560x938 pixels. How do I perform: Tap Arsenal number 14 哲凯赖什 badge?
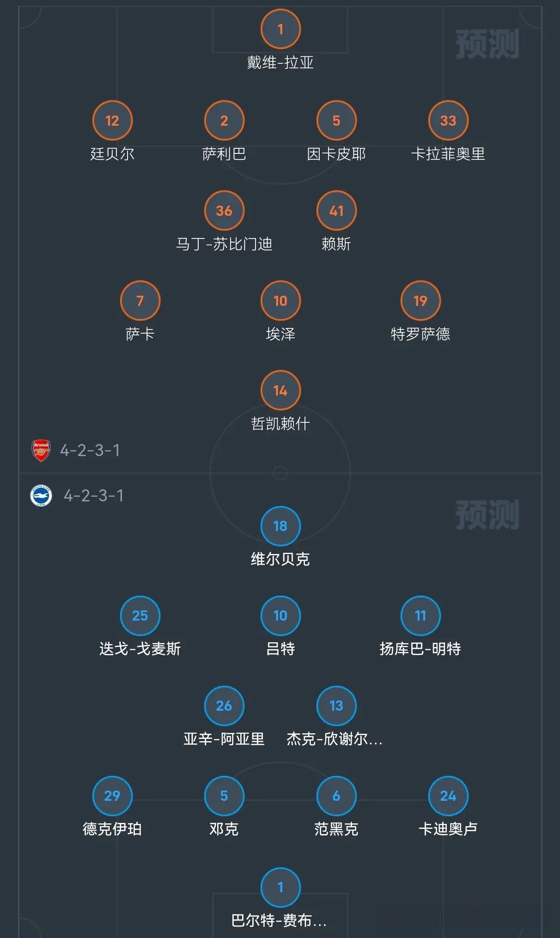(x=280, y=390)
